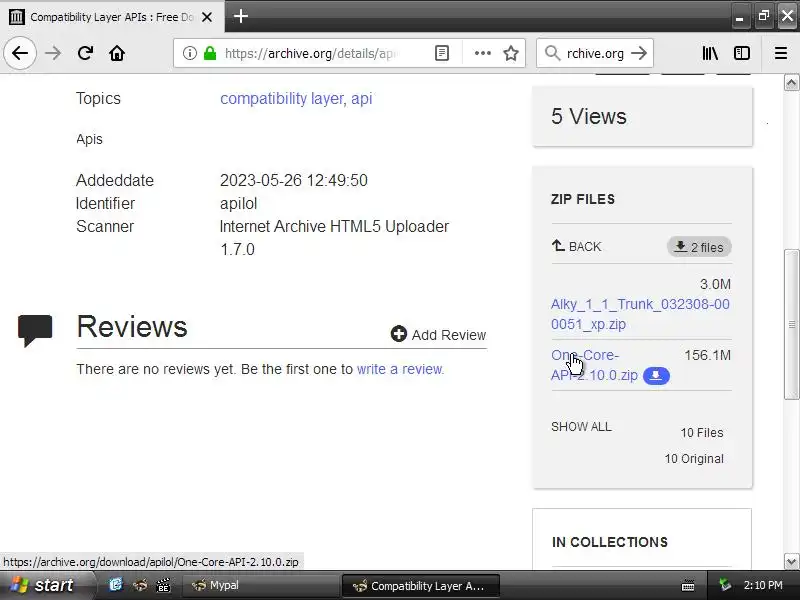The height and width of the screenshot is (600, 800).
Task: Select the 10 Original count
Action: pyautogui.click(x=694, y=459)
